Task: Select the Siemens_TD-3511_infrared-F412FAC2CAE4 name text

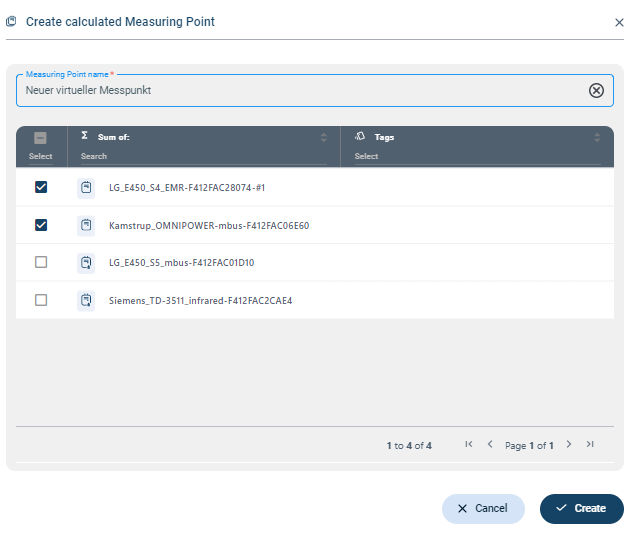Action: pyautogui.click(x=200, y=301)
